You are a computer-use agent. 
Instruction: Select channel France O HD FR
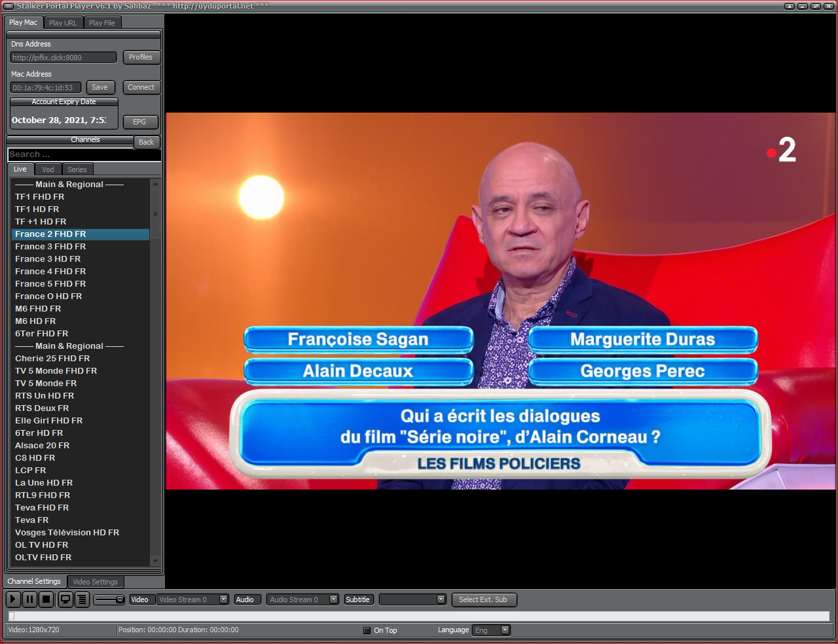(x=81, y=296)
